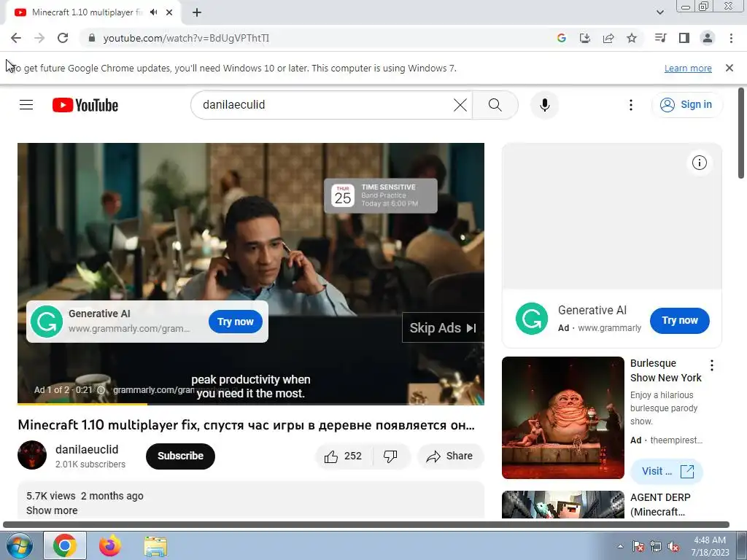The image size is (747, 560).
Task: Show hidden tray icons arrow
Action: (620, 546)
